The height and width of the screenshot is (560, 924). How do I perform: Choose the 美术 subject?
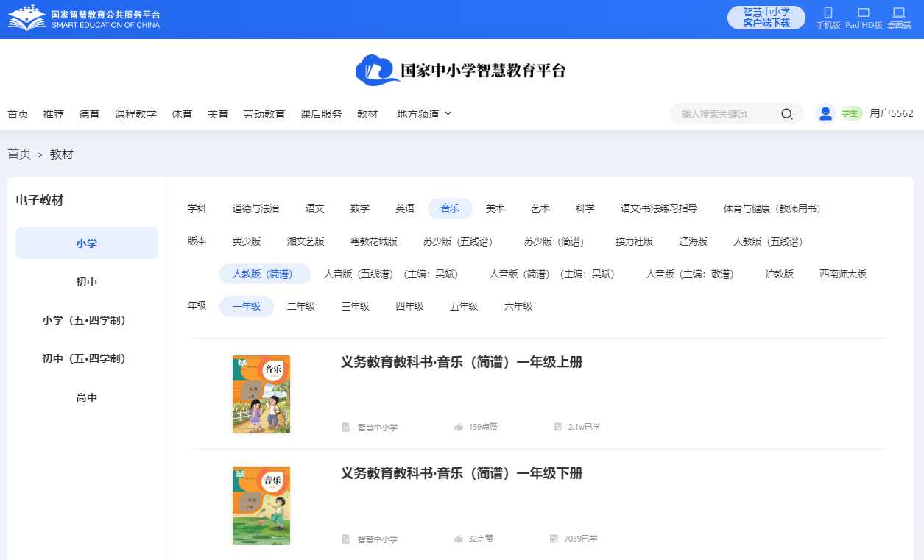point(495,209)
